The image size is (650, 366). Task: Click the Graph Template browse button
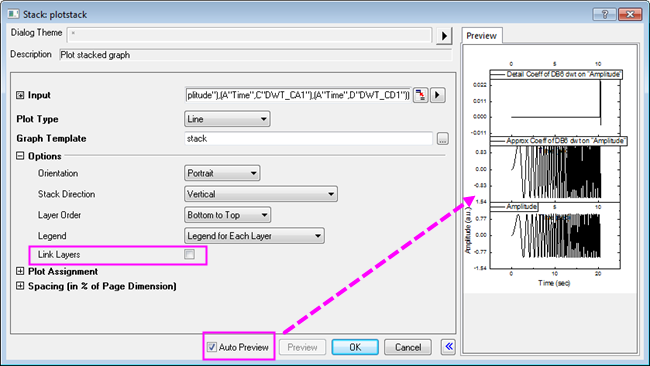[x=442, y=139]
